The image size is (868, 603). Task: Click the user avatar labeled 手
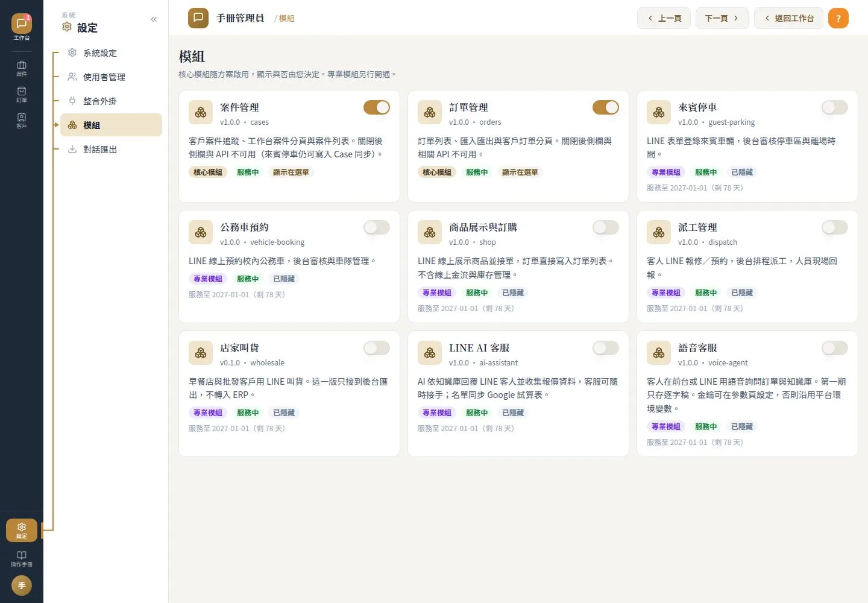click(22, 586)
